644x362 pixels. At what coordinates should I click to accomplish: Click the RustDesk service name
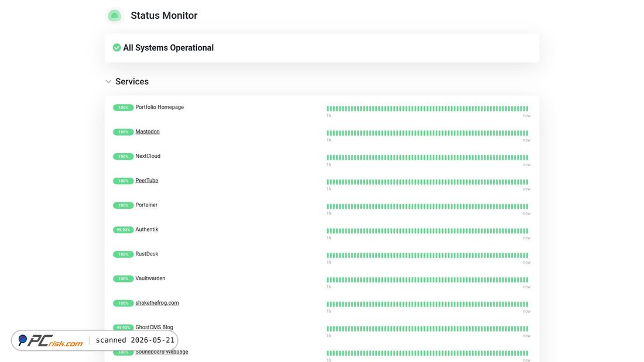pos(146,254)
